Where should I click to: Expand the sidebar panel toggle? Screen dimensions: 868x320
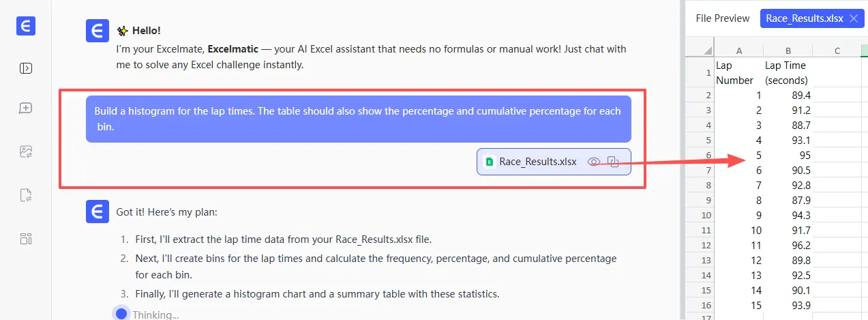click(26, 68)
